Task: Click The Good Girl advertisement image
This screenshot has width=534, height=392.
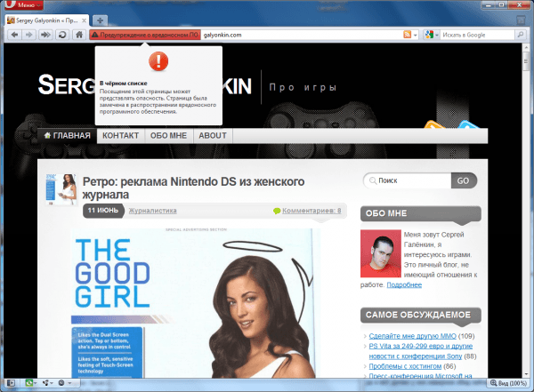Action: click(x=196, y=303)
